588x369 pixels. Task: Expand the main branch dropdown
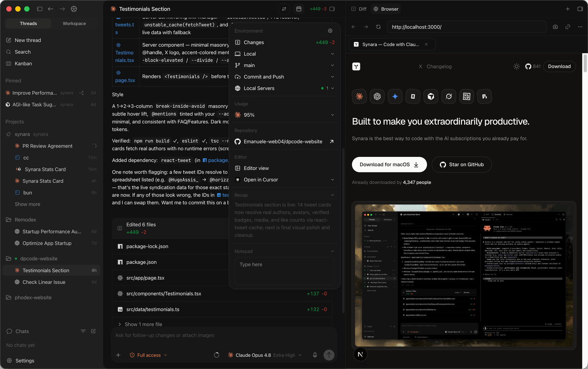[x=284, y=65]
